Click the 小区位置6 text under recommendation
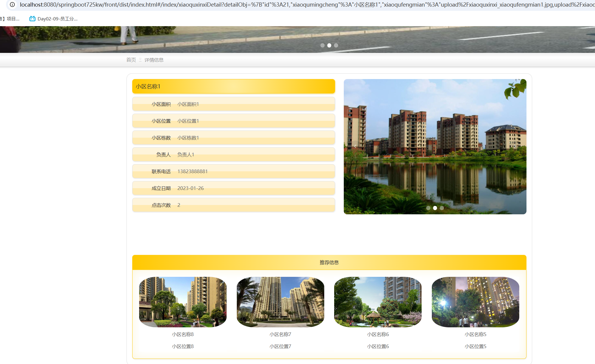The height and width of the screenshot is (364, 595). [378, 346]
